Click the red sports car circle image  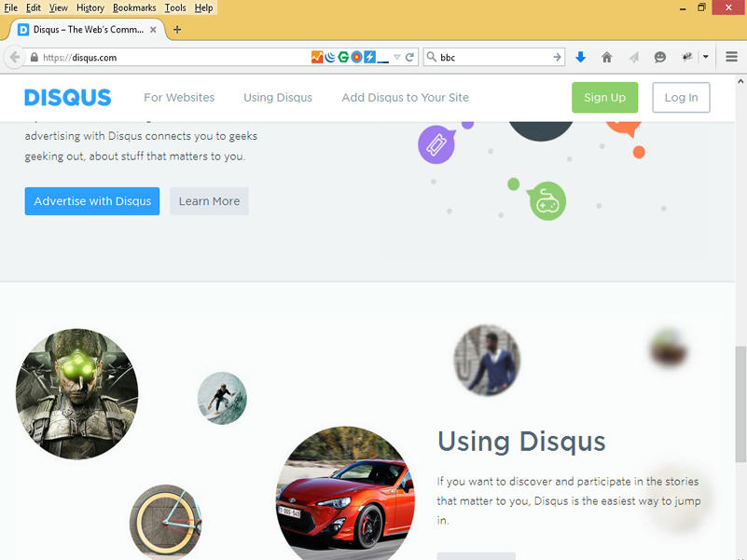click(x=345, y=493)
